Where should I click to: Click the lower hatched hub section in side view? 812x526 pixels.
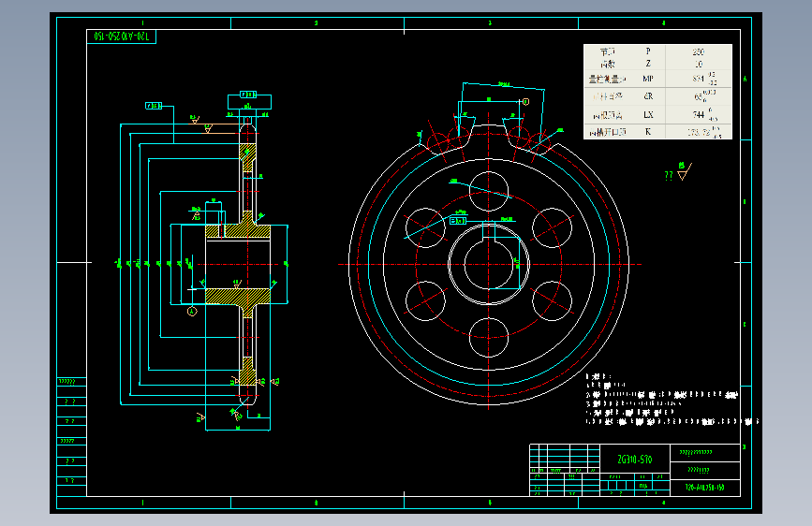238,296
